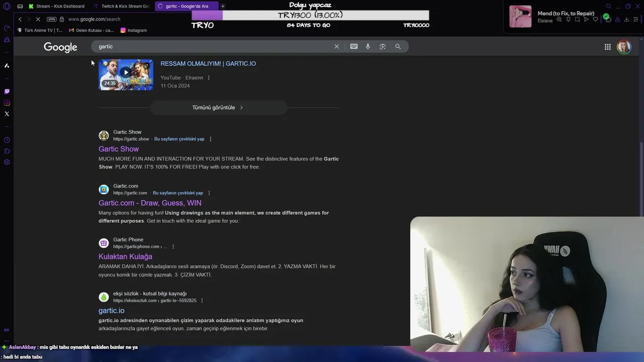Screen dimensions: 644x362
Task: Go forward with the forward arrow
Action: [x=29, y=19]
